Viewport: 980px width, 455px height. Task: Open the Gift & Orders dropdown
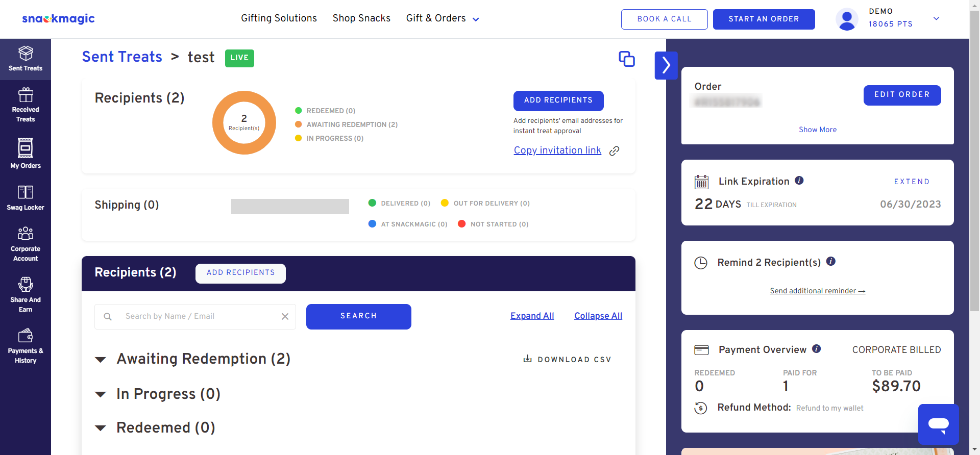(442, 18)
